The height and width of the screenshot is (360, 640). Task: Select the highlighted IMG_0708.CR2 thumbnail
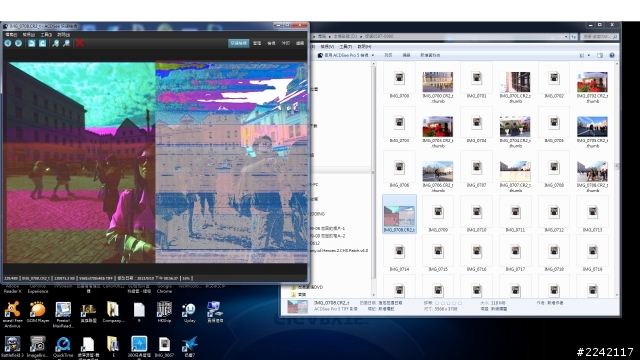click(399, 214)
